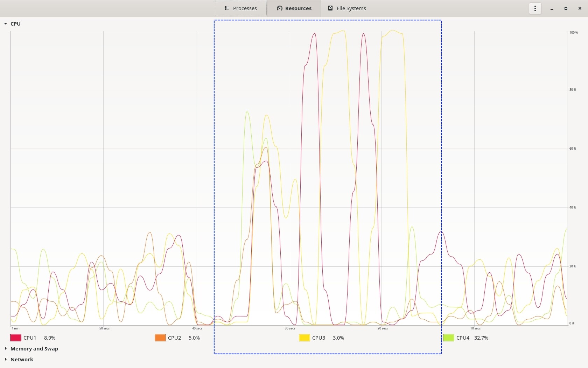Click the 60 % y-axis label
This screenshot has height=368, width=588.
pyautogui.click(x=573, y=149)
